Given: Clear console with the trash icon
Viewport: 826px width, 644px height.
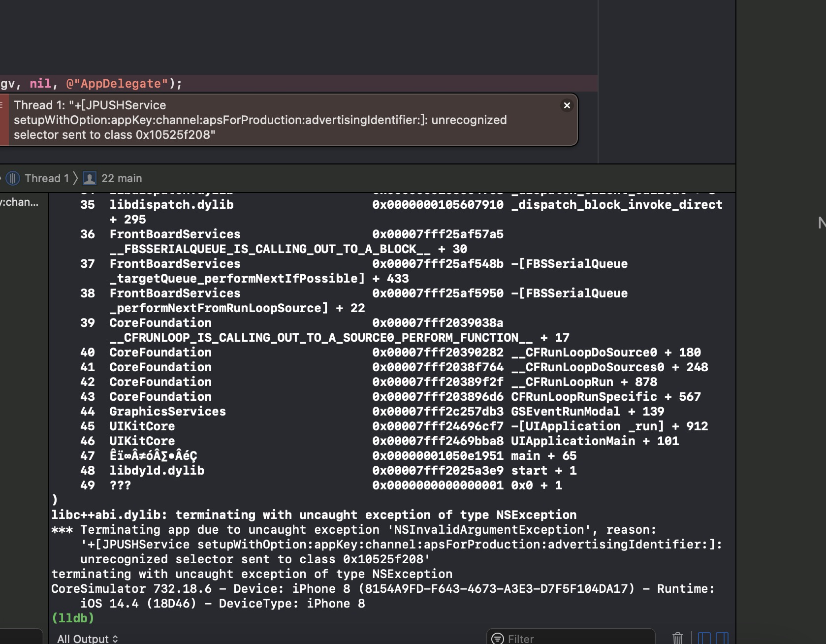Looking at the screenshot, I should tap(678, 638).
